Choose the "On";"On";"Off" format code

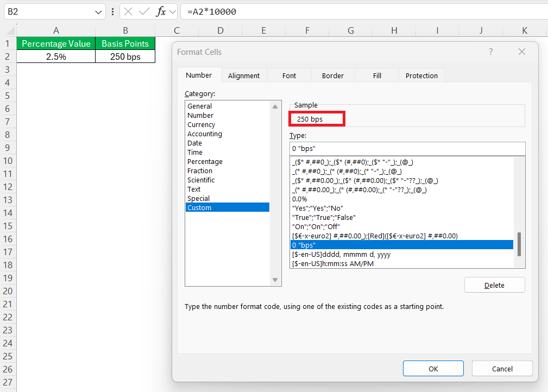point(402,227)
